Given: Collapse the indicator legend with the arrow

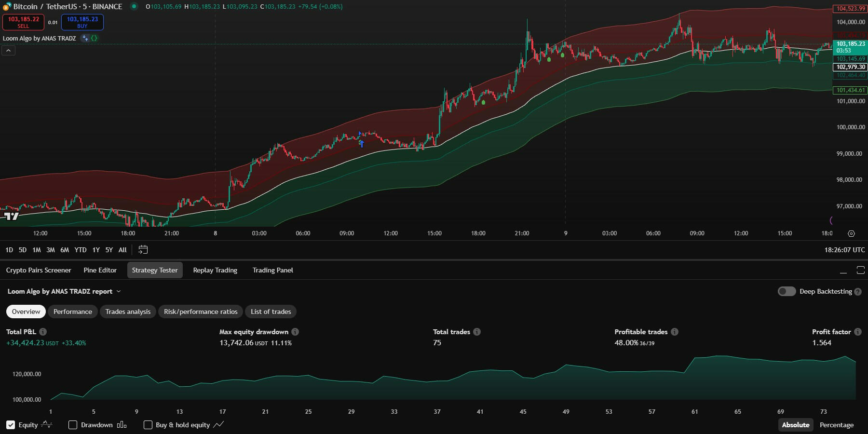Looking at the screenshot, I should [x=8, y=51].
